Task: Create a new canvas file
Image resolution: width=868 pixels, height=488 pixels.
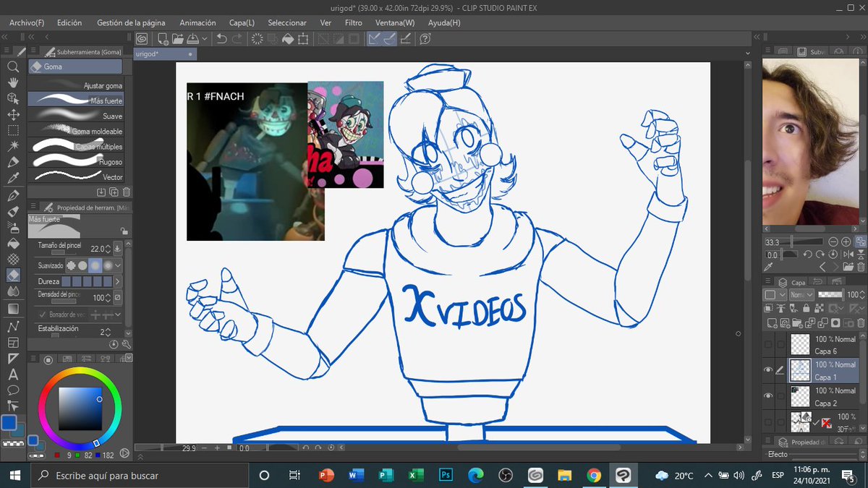Action: 163,38
